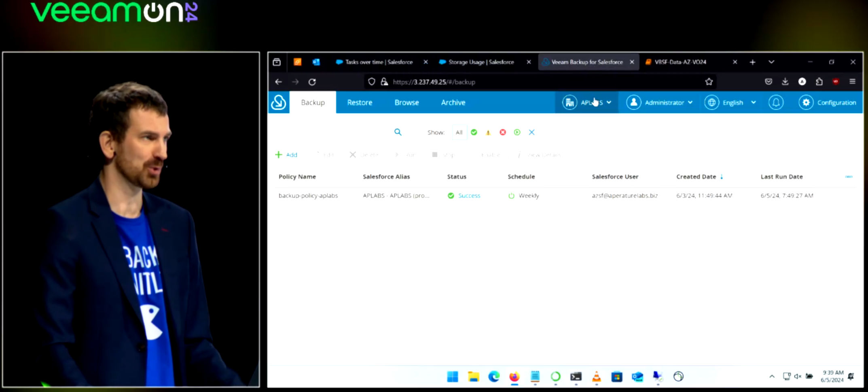Show hidden system tray icons
This screenshot has height=392, width=868.
coord(772,377)
